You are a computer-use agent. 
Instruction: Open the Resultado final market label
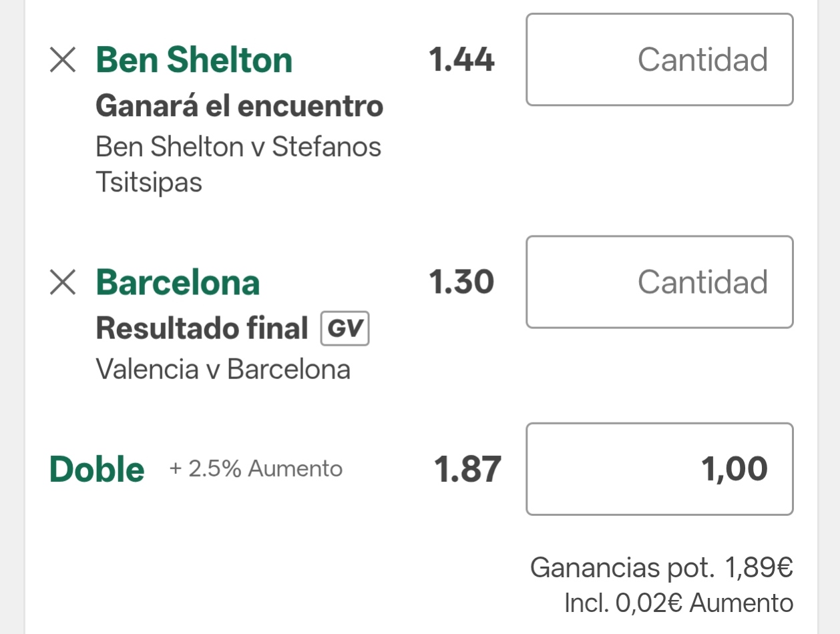tap(202, 328)
